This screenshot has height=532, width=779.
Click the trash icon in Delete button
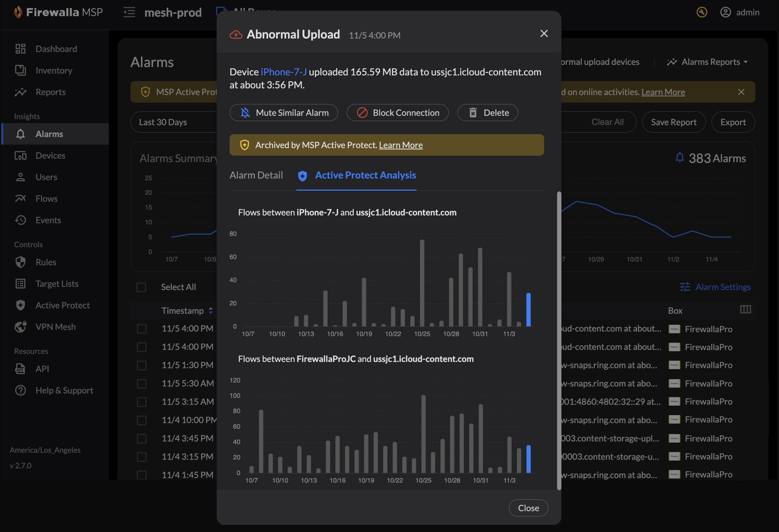coord(473,113)
